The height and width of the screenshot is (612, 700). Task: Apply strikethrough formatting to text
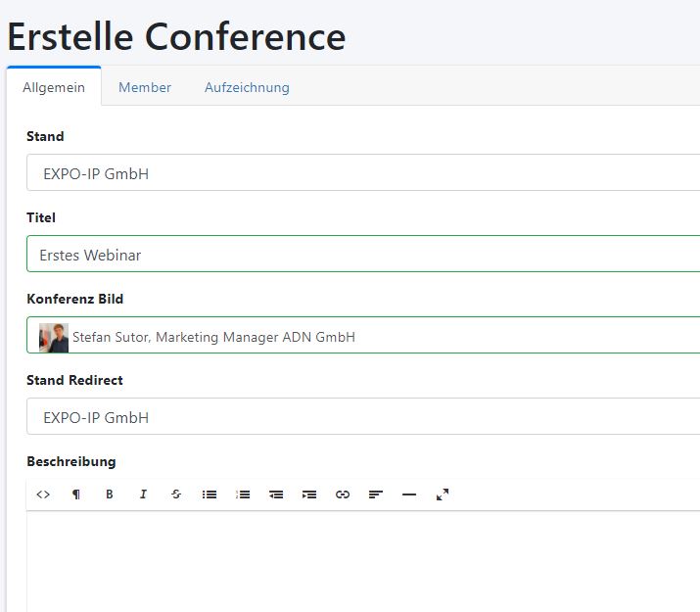[176, 494]
